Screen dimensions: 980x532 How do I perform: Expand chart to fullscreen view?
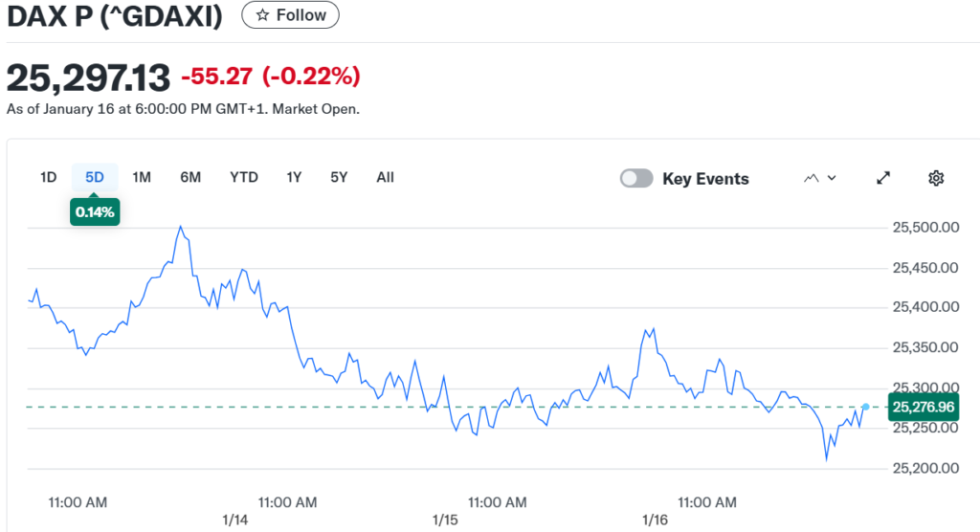(883, 178)
